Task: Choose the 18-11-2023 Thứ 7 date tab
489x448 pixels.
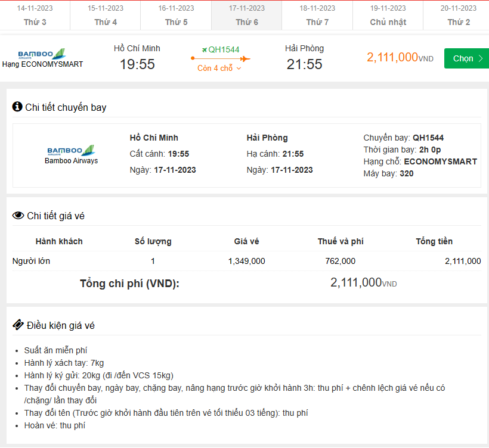Action: [317, 15]
